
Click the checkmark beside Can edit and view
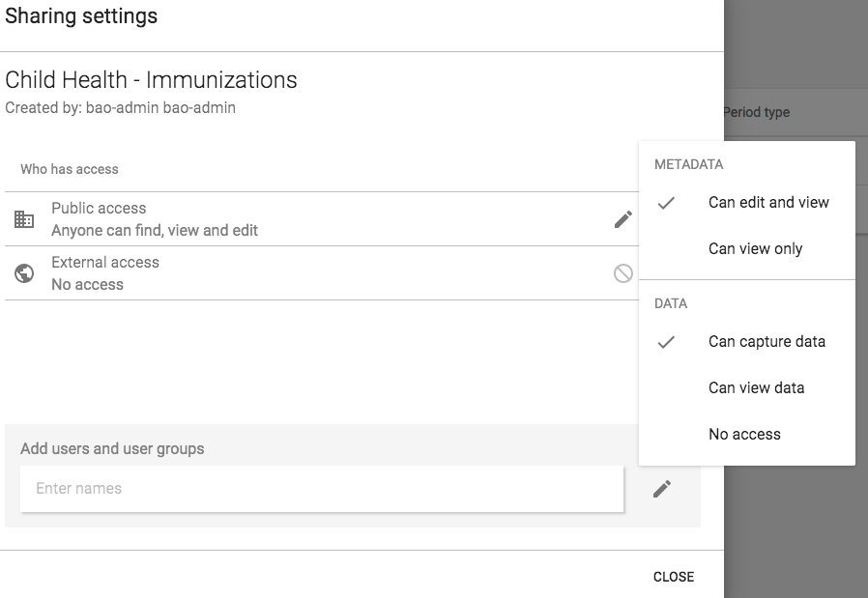(x=666, y=203)
